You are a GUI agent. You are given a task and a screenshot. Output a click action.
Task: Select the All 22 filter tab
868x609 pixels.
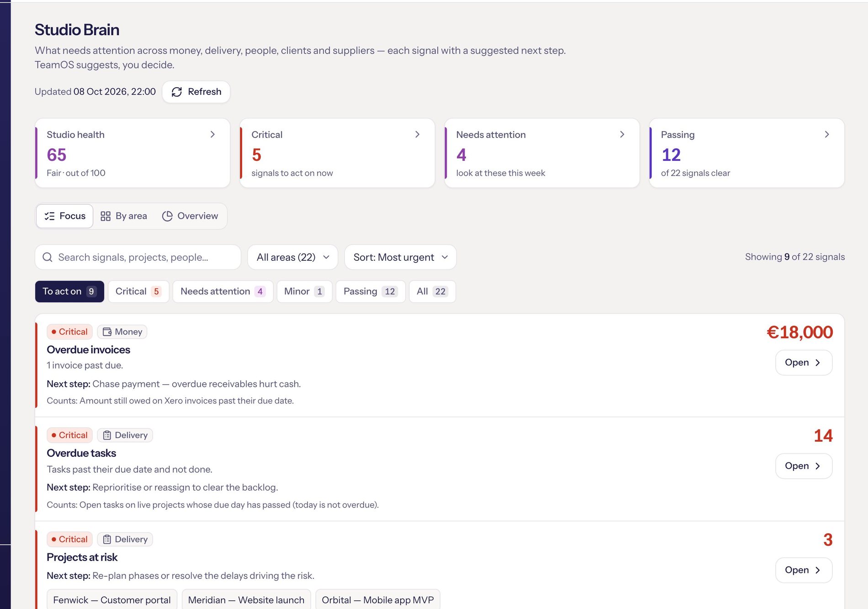tap(432, 291)
